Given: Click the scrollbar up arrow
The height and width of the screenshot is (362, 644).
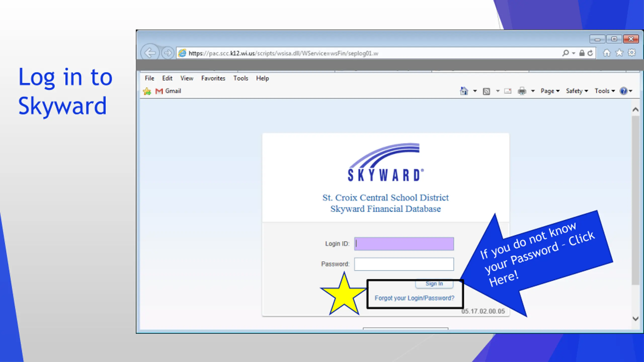Looking at the screenshot, I should click(635, 110).
